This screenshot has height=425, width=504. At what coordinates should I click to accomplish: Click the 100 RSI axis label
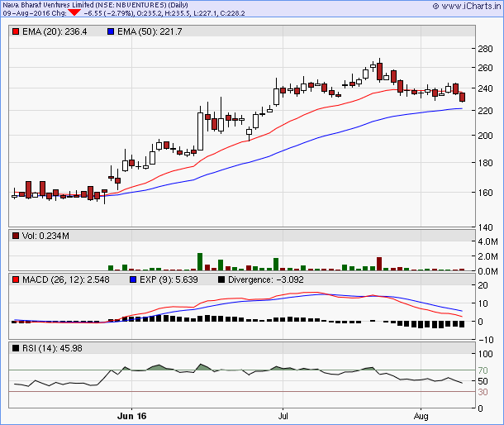485,354
